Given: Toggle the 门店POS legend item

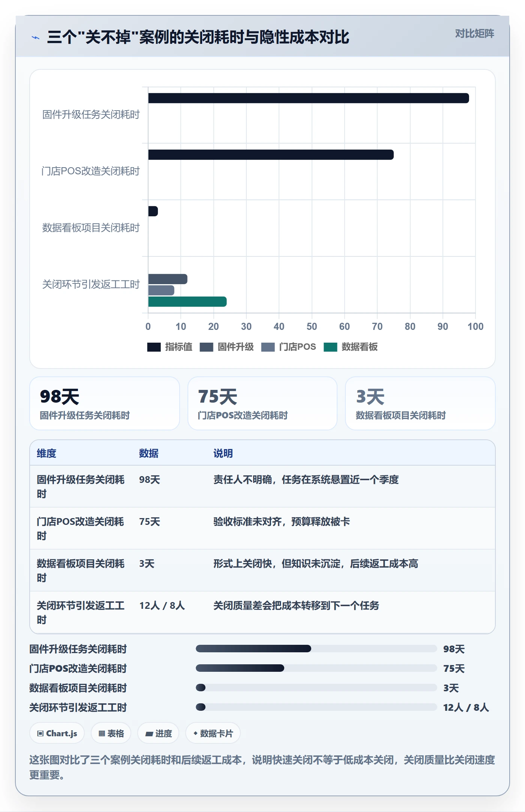Looking at the screenshot, I should coord(288,347).
